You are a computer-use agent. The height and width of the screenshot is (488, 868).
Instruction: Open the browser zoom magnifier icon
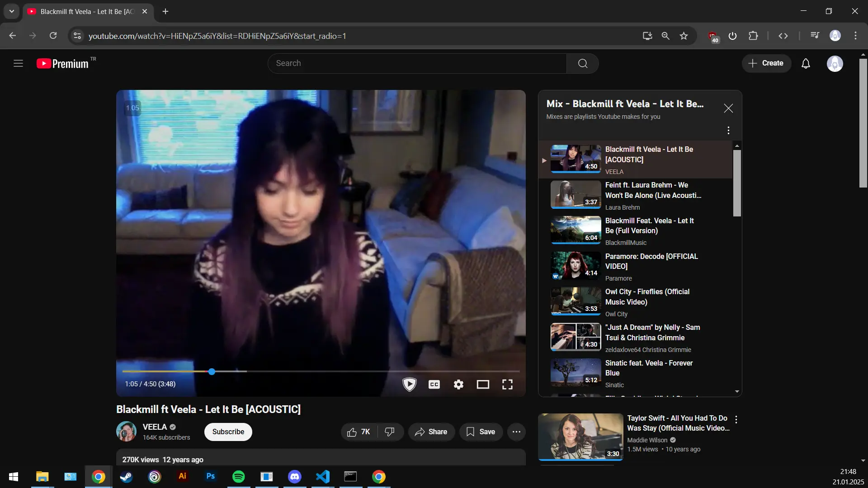click(665, 36)
